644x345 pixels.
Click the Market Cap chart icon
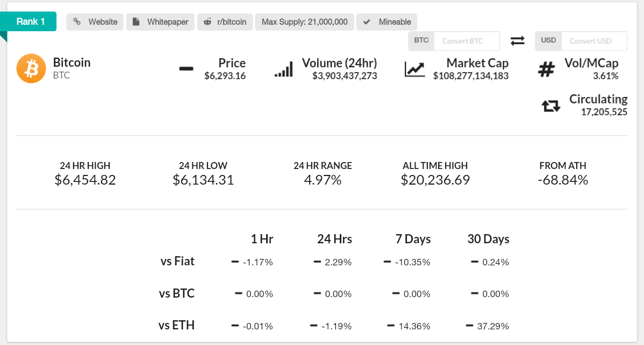414,69
